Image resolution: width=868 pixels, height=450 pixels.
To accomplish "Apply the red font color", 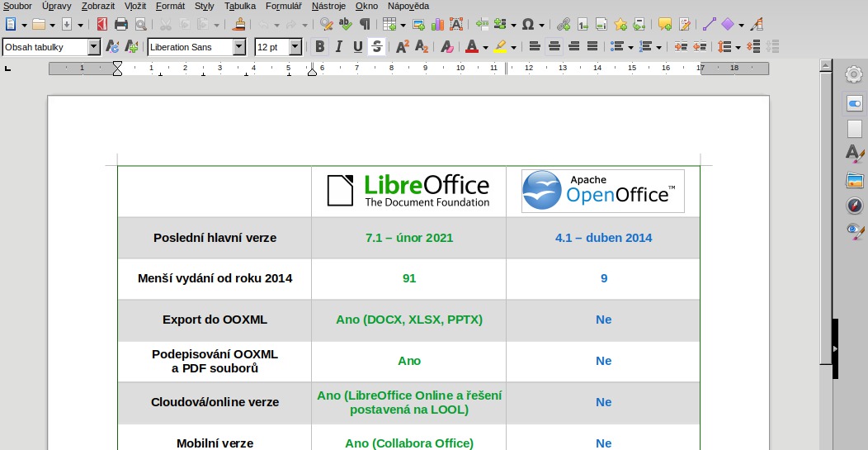I will tap(472, 47).
